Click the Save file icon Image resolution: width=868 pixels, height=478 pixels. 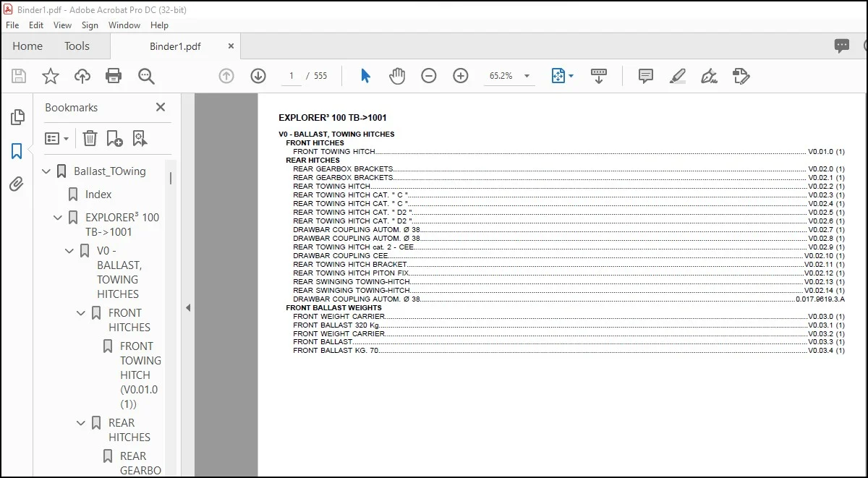(x=19, y=76)
